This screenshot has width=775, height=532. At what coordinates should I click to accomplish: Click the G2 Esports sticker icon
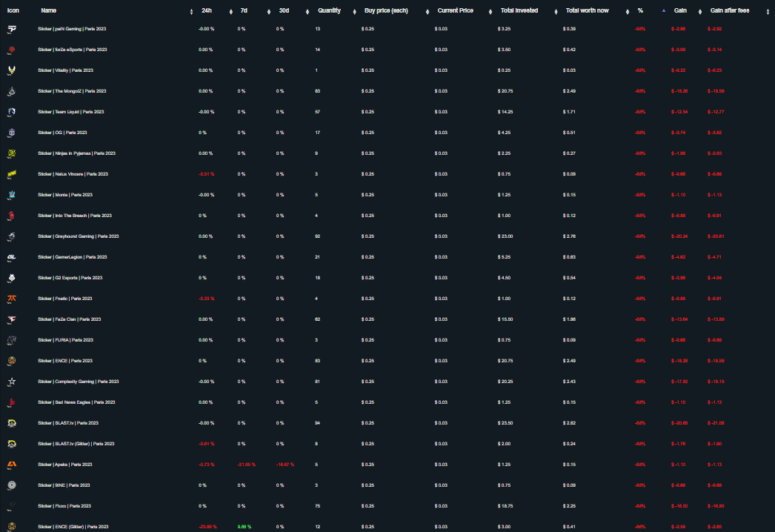click(x=12, y=279)
